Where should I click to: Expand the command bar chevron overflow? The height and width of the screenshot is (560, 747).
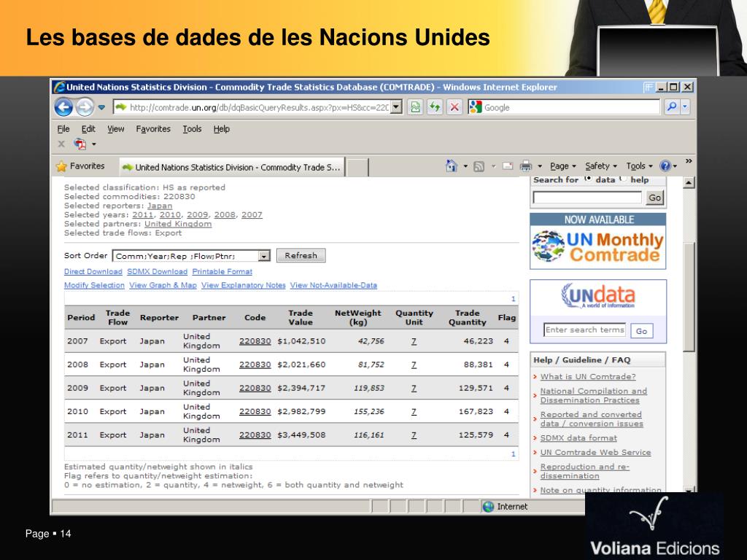(689, 161)
